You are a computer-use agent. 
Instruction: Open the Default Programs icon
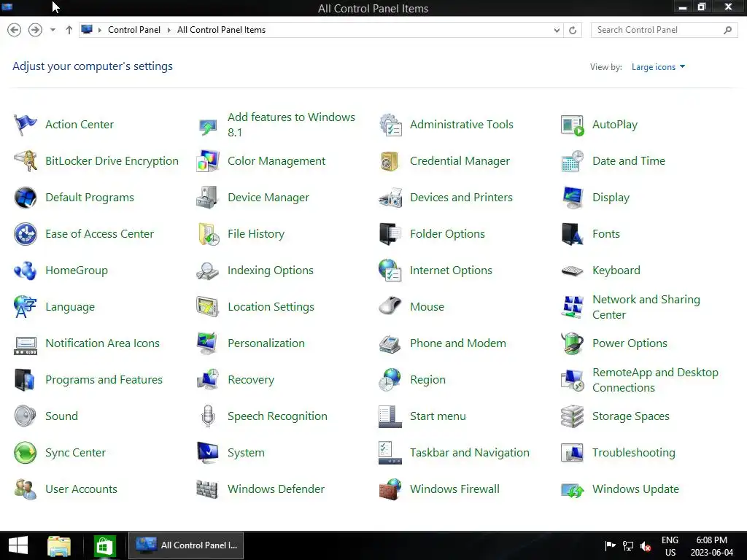click(26, 198)
